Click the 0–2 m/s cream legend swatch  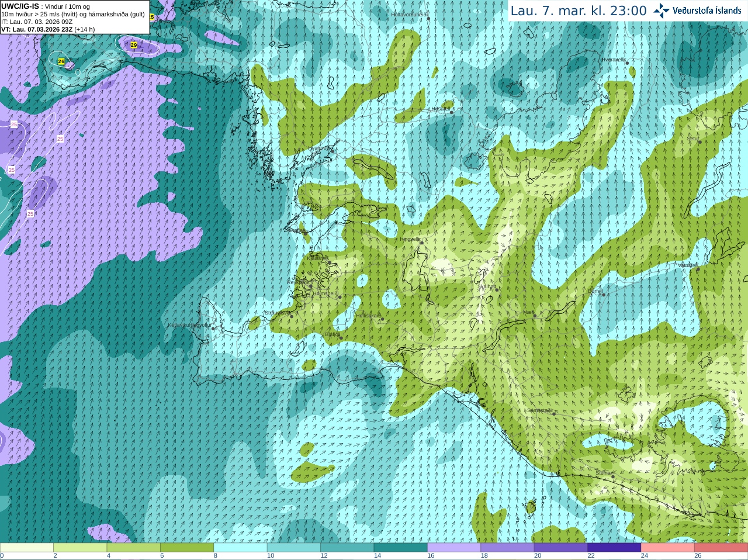27,548
